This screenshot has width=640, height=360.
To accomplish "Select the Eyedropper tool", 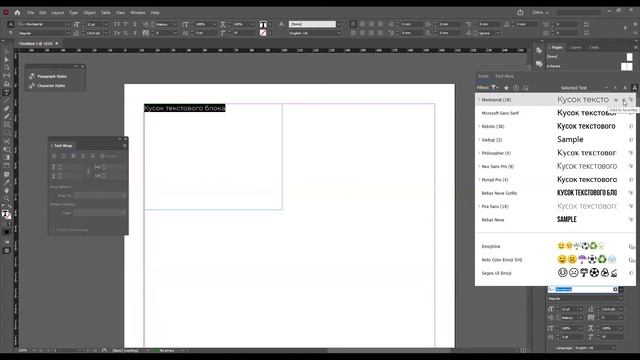I will point(7,182).
